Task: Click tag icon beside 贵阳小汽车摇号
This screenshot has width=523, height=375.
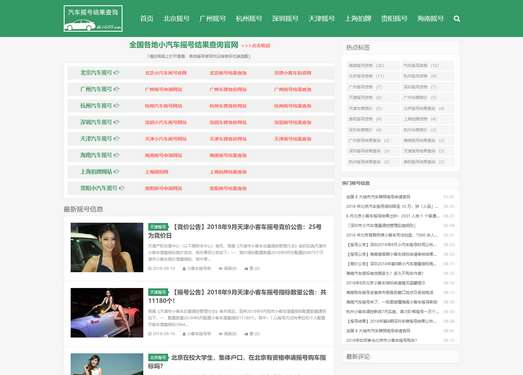Action: click(x=121, y=188)
